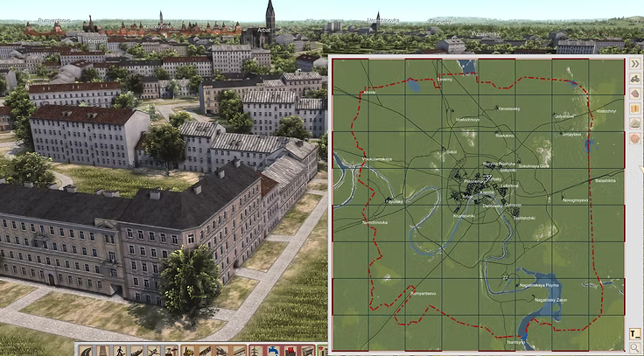
Task: Show coal resource overlay on map
Action: click(x=635, y=79)
